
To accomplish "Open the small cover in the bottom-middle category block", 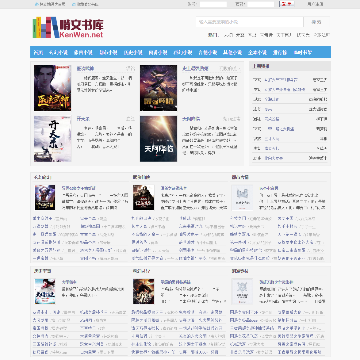I will point(144,291).
